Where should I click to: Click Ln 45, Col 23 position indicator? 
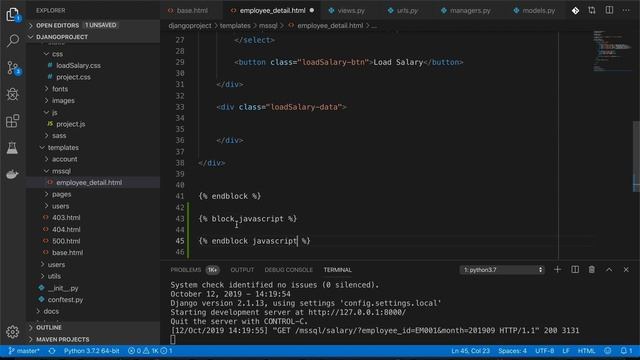pyautogui.click(x=470, y=351)
